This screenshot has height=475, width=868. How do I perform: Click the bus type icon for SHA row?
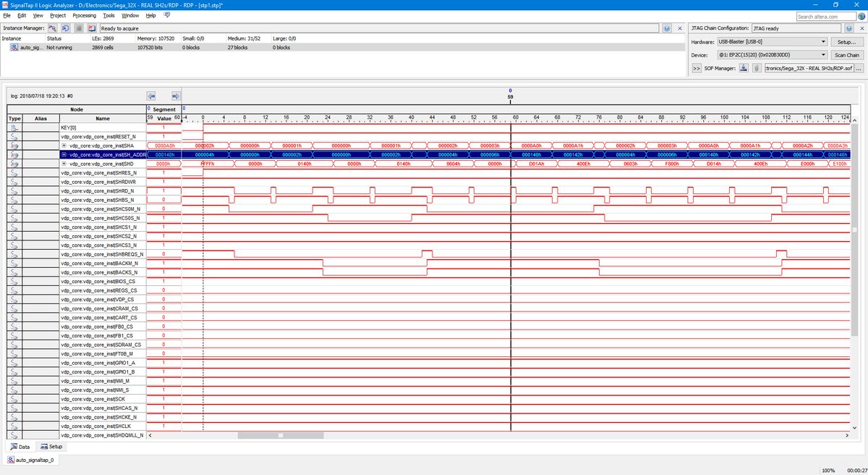point(14,146)
